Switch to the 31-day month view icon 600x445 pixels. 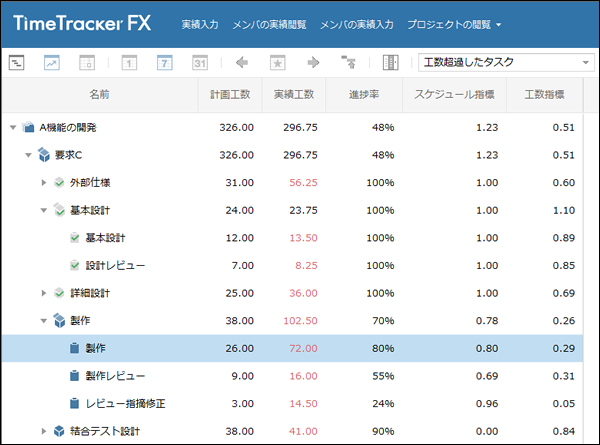200,63
